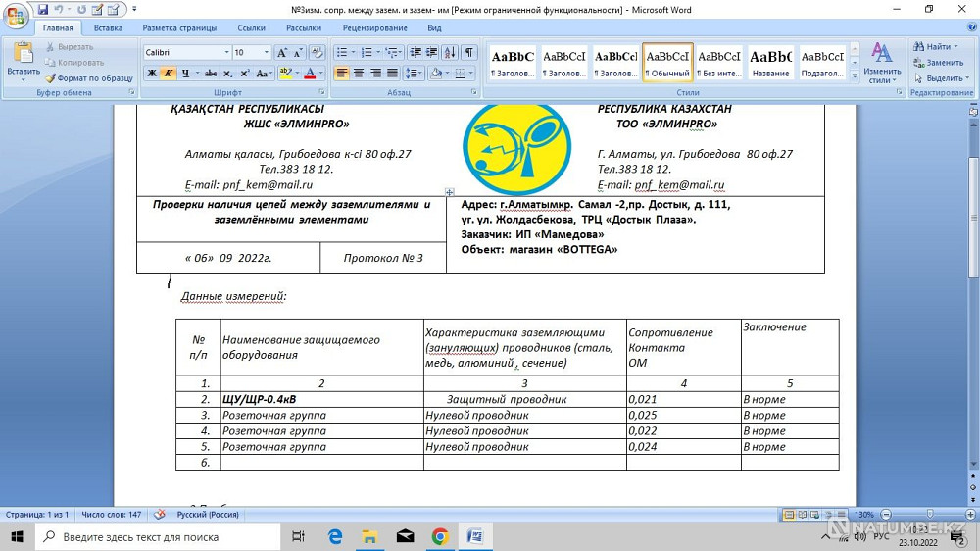Switch to the Вставка tab
980x551 pixels.
point(108,28)
